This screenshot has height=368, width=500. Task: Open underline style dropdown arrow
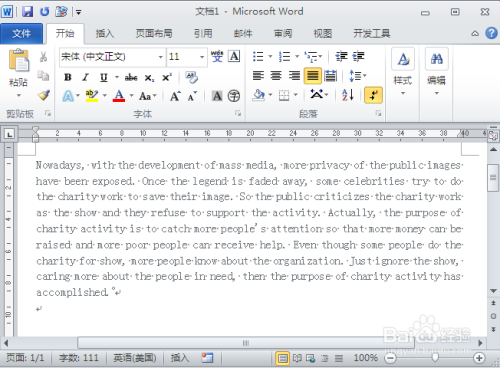(x=117, y=77)
